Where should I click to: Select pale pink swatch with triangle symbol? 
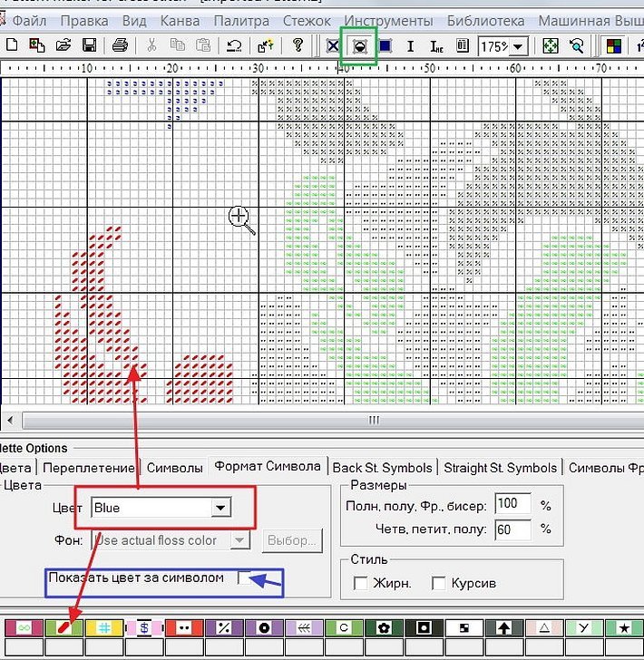(544, 628)
